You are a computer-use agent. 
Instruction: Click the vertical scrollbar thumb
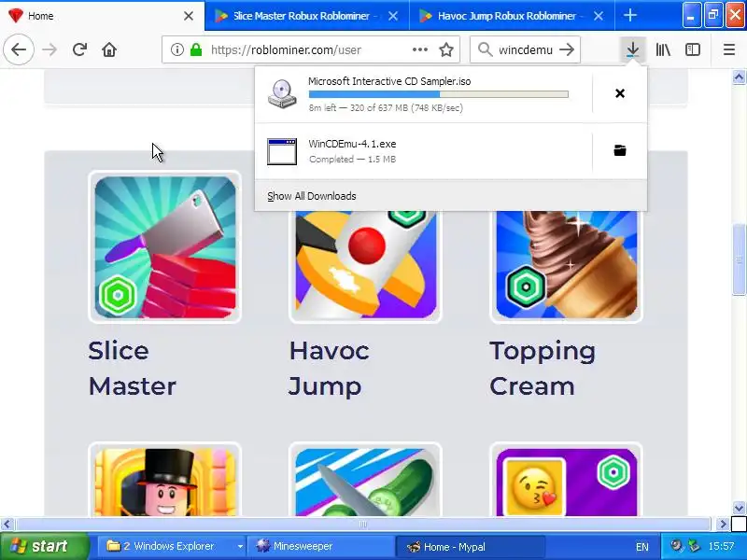[739, 259]
